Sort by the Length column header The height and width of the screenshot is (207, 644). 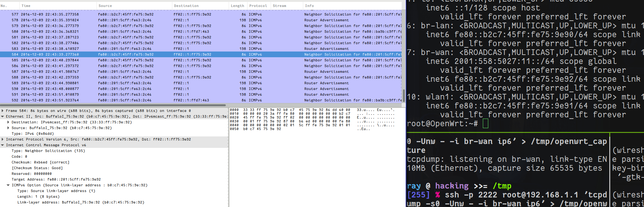click(238, 6)
